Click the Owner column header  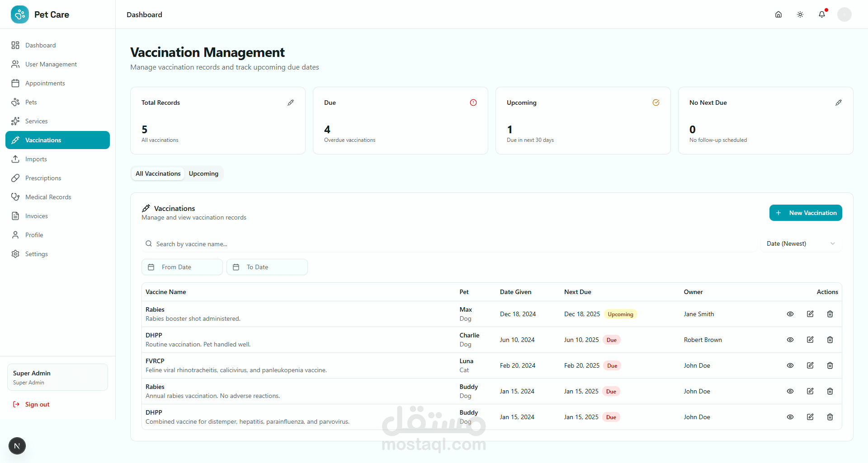[693, 292]
